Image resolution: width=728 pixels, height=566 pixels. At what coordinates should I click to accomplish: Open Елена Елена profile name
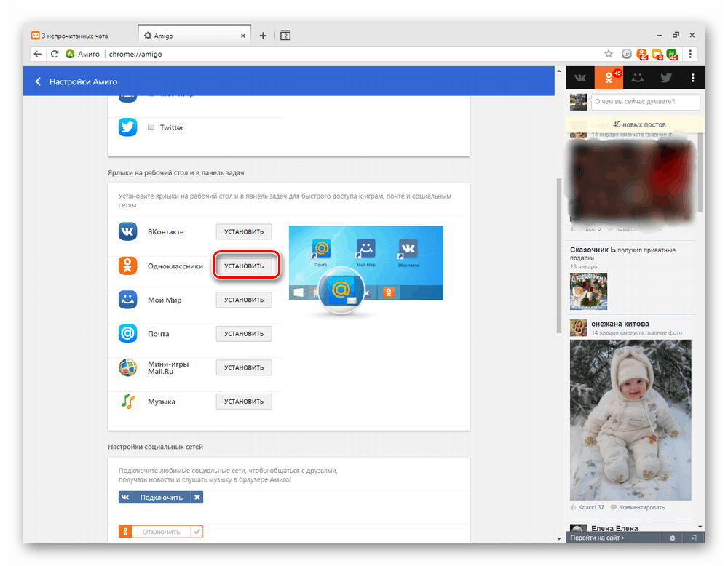614,528
